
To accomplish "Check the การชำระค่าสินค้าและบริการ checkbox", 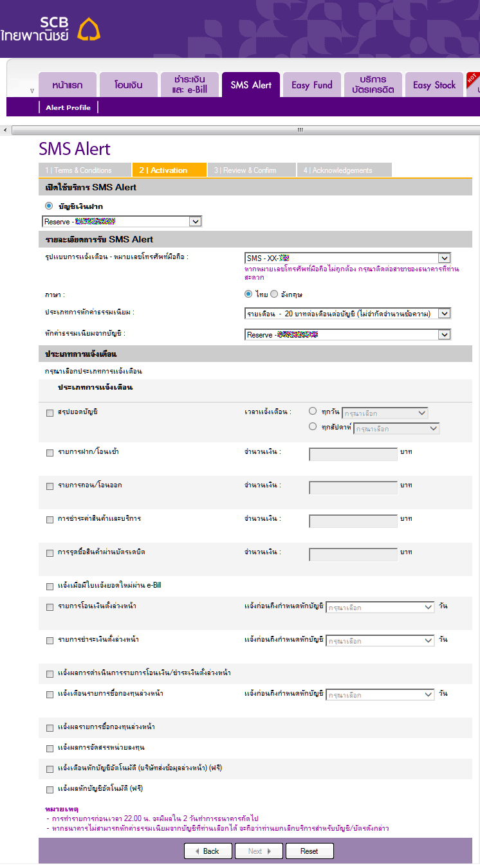I will click(50, 520).
